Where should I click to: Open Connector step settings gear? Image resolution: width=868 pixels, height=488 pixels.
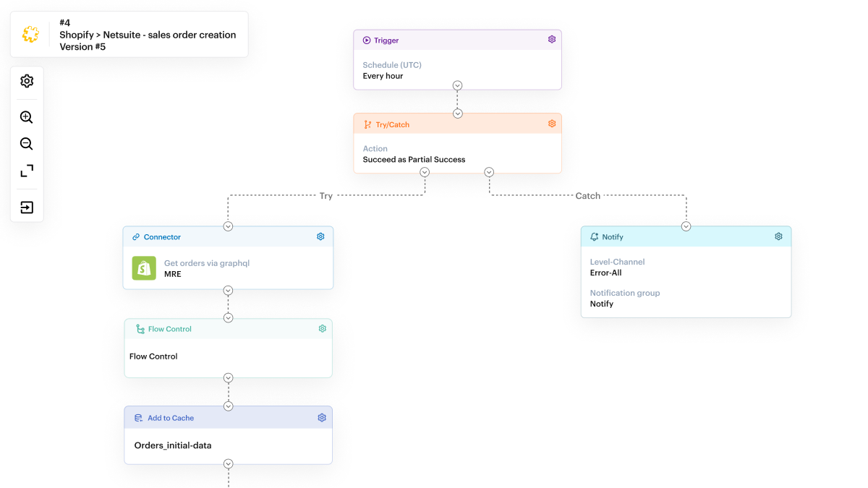tap(320, 236)
